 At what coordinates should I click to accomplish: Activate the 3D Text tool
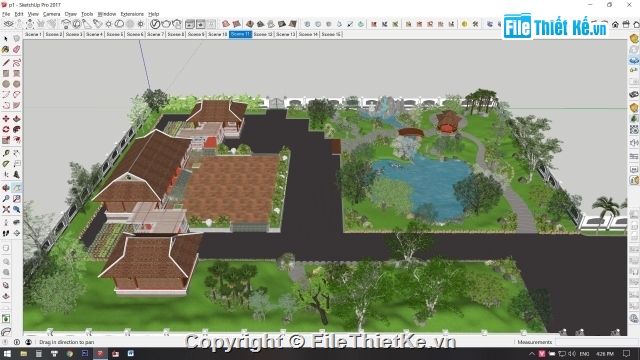point(16,175)
